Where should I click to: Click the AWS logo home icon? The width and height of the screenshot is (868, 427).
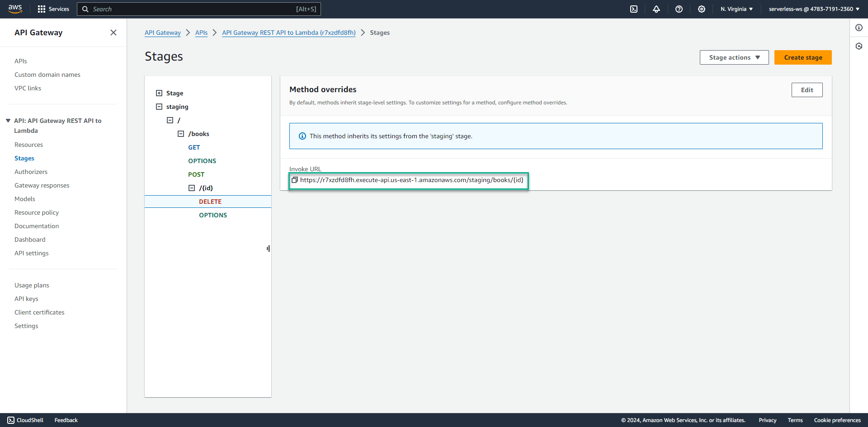(x=15, y=9)
